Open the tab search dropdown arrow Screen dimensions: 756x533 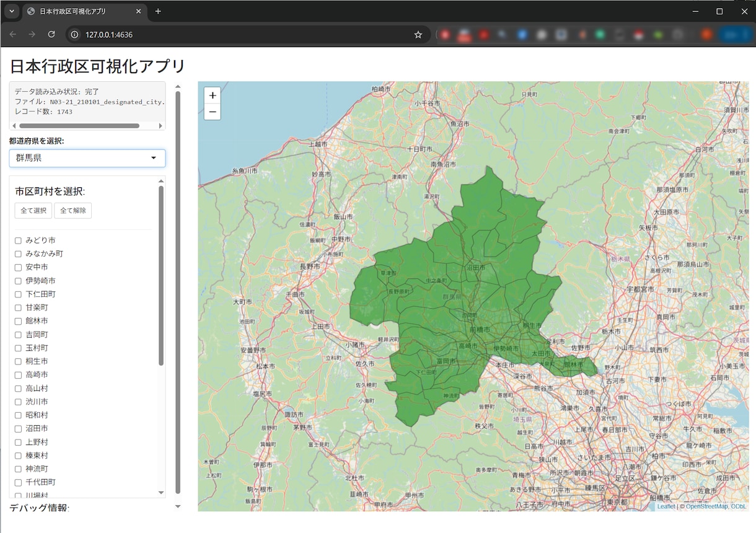click(11, 11)
